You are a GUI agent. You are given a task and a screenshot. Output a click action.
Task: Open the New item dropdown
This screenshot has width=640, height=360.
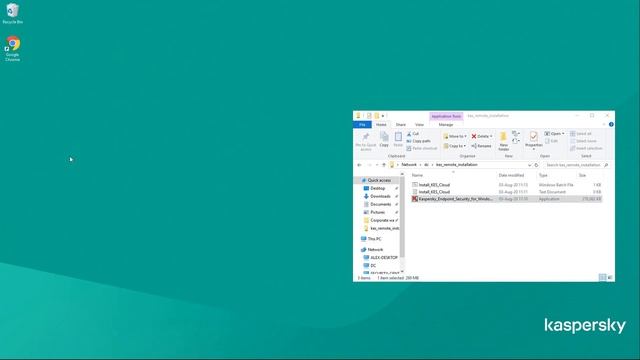(x=516, y=134)
